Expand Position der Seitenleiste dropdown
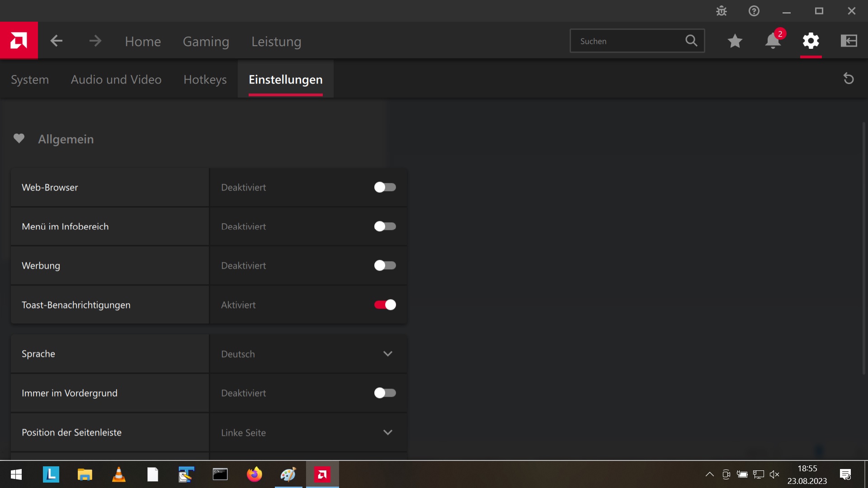 (308, 432)
